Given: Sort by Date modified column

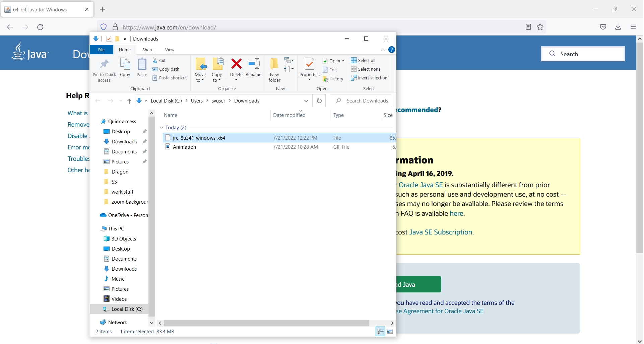Looking at the screenshot, I should click(x=289, y=115).
